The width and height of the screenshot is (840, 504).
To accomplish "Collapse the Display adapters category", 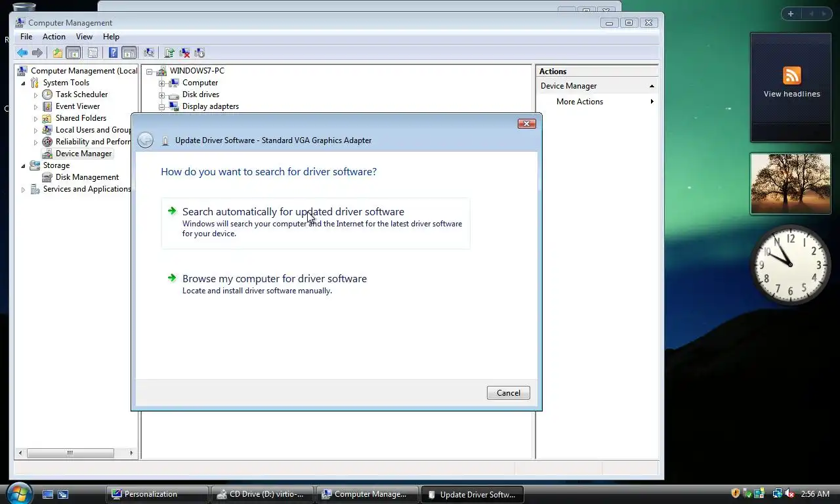I will 161,107.
